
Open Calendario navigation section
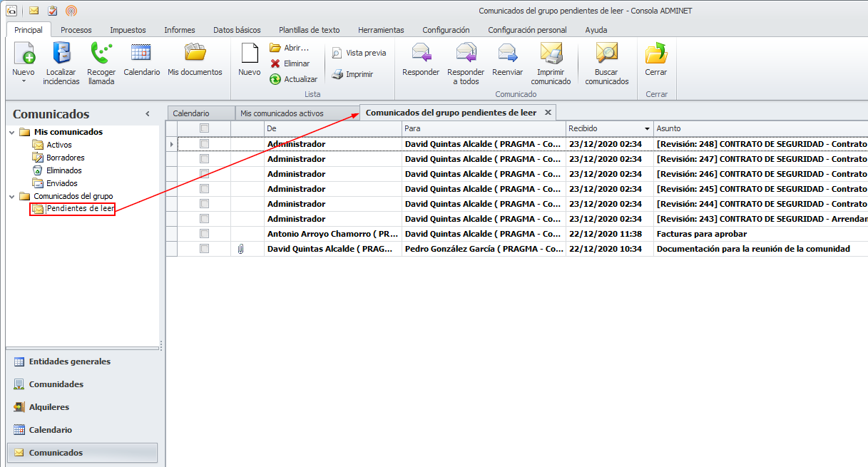(82, 430)
